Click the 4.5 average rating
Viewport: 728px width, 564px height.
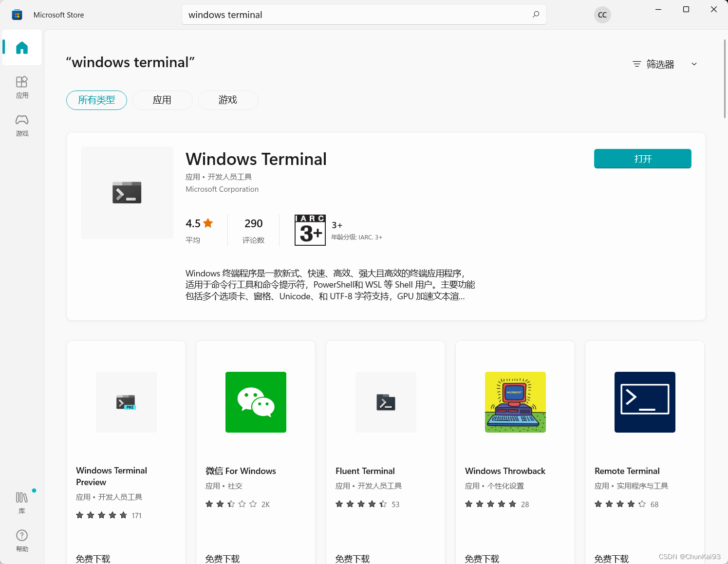193,223
